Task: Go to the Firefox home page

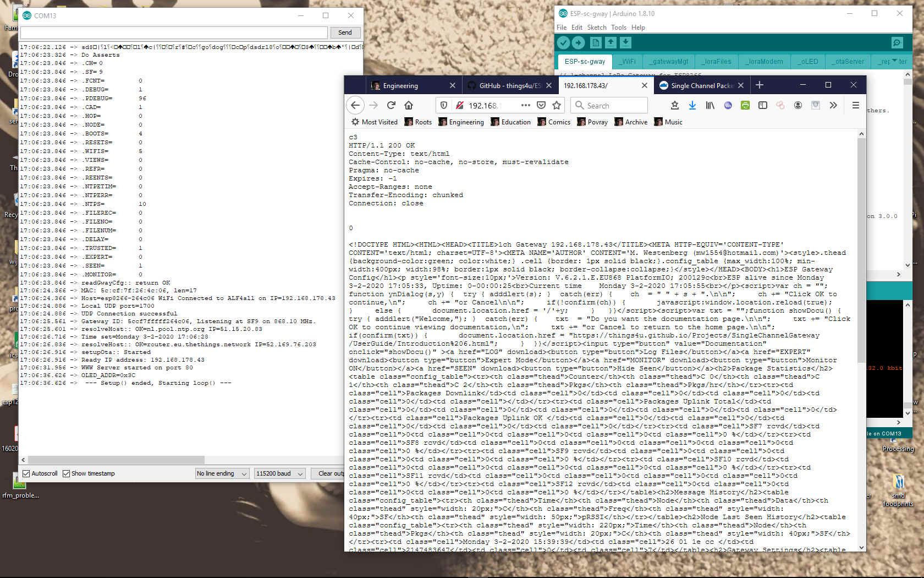Action: point(409,105)
